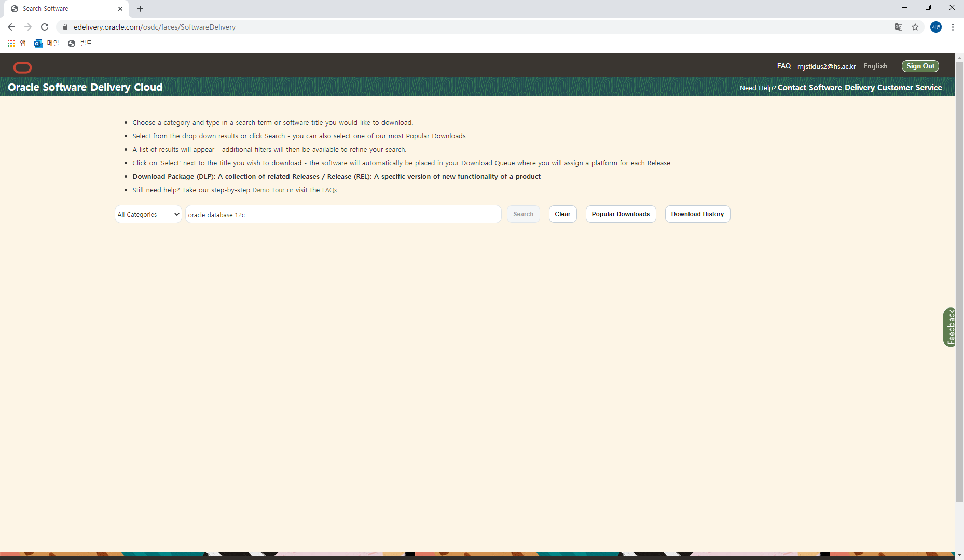Viewport: 964px width, 560px height.
Task: Click the scrollbar up arrow
Action: click(x=959, y=57)
